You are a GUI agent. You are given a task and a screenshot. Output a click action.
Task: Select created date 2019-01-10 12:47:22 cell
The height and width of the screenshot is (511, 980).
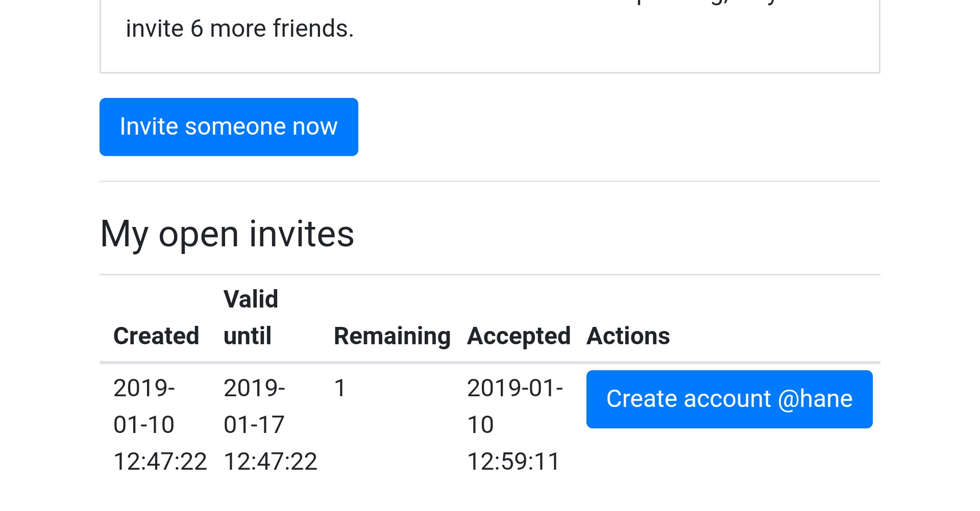tap(160, 425)
